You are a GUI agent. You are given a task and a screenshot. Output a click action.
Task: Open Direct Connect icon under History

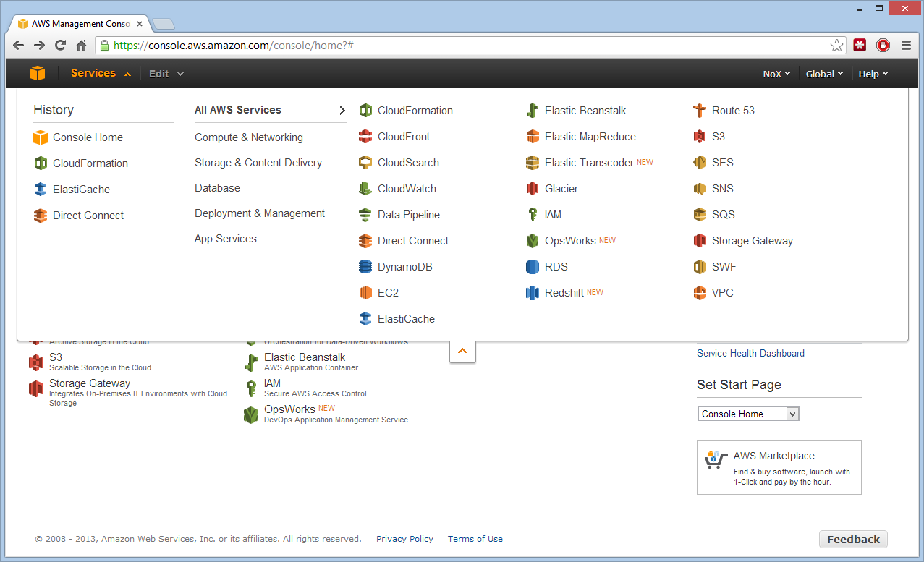click(41, 216)
